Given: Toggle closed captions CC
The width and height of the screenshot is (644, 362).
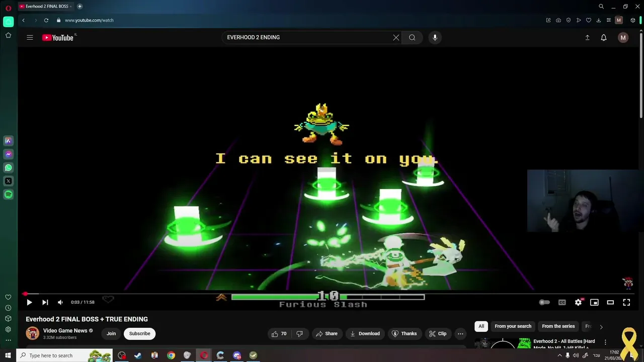Looking at the screenshot, I should (562, 302).
